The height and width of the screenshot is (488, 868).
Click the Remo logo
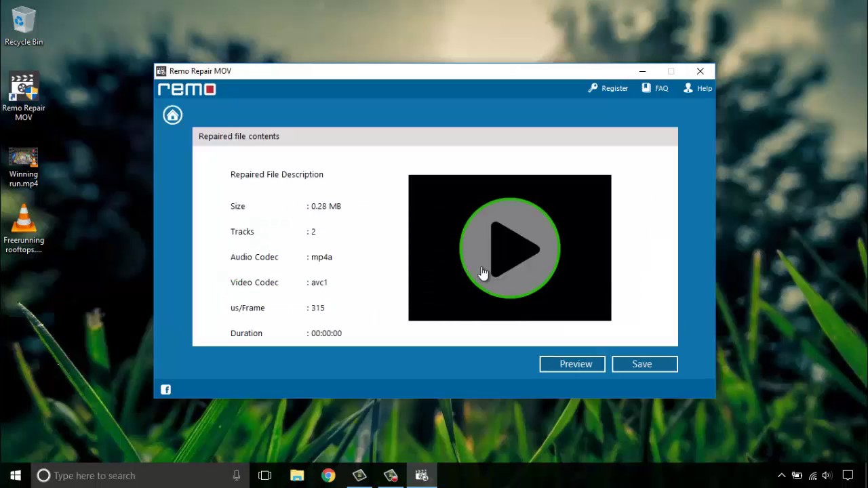click(x=186, y=89)
